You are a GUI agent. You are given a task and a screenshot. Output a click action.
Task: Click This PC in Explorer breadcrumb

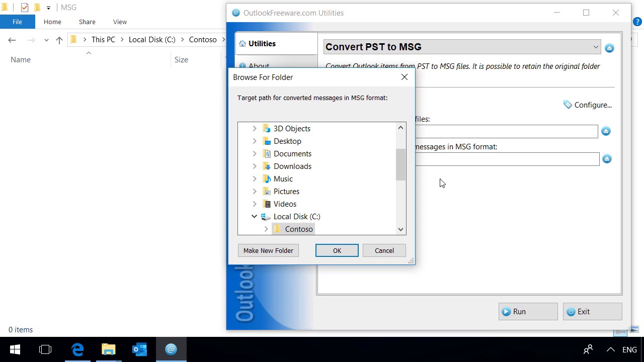coord(103,40)
